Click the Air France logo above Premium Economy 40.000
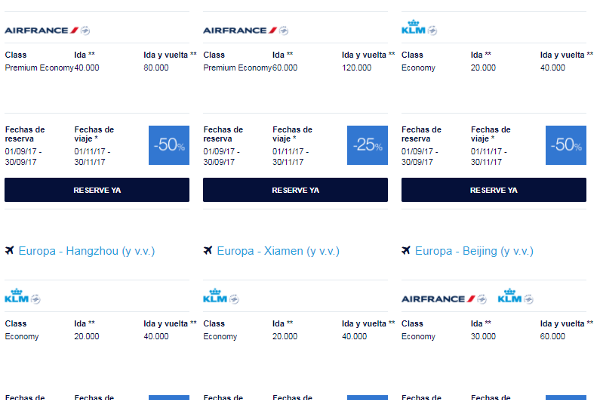Image resolution: width=600 pixels, height=400 pixels. click(x=41, y=30)
